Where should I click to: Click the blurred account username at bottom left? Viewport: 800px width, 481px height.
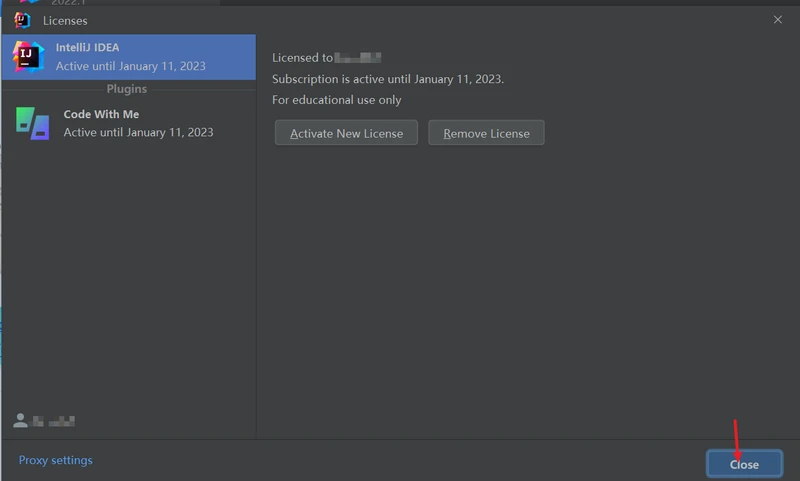[53, 421]
